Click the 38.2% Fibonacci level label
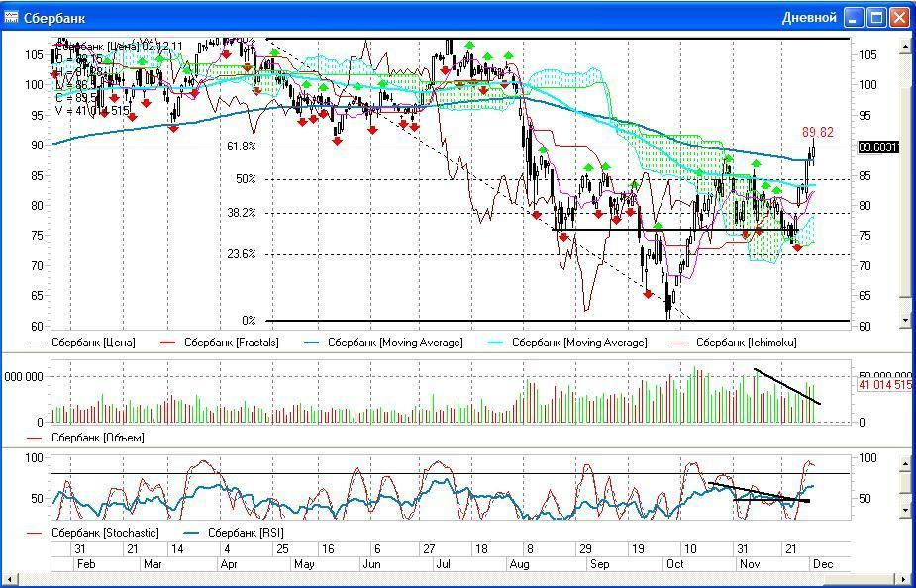This screenshot has height=588, width=916. (x=242, y=213)
